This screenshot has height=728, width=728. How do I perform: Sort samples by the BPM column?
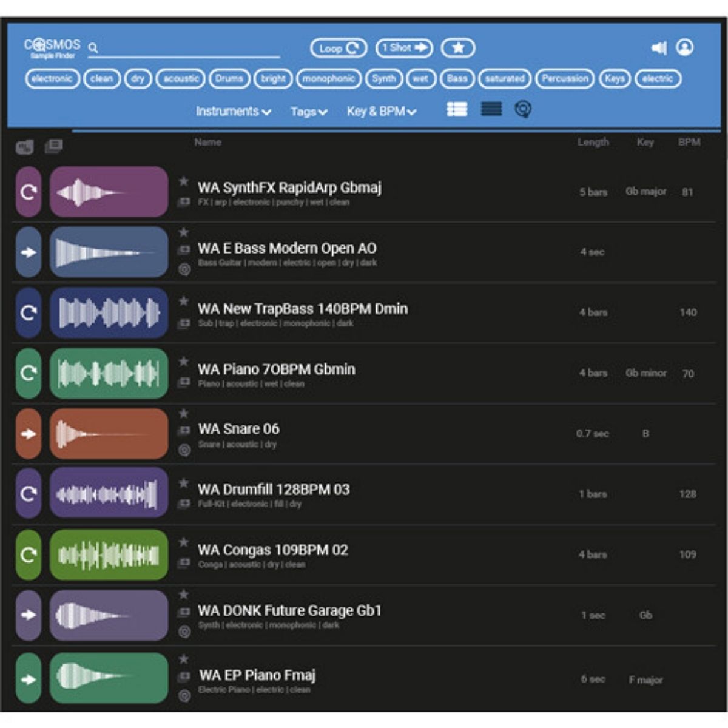click(690, 142)
